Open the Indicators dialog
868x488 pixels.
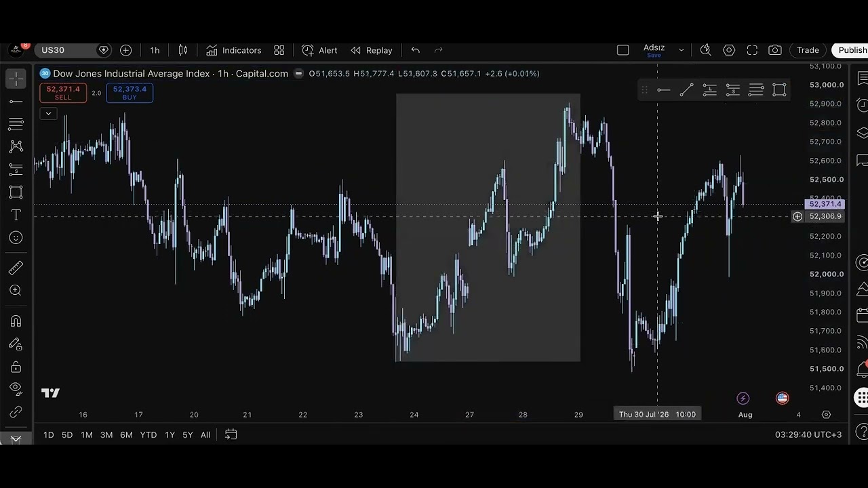(233, 50)
